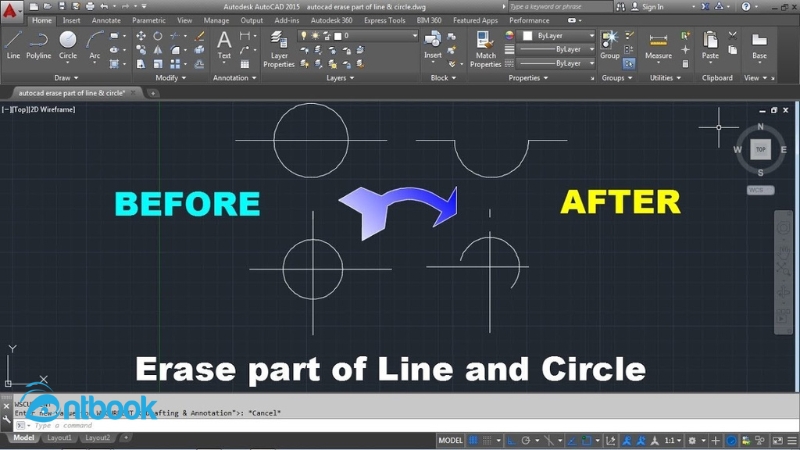Click the keyword search field
This screenshot has height=450, width=800.
[560, 7]
